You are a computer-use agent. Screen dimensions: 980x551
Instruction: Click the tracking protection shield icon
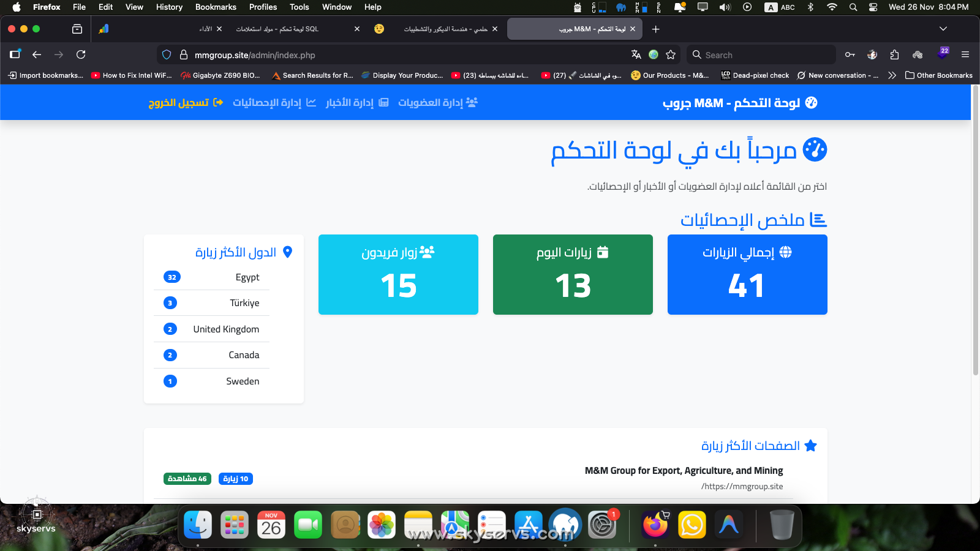tap(166, 54)
